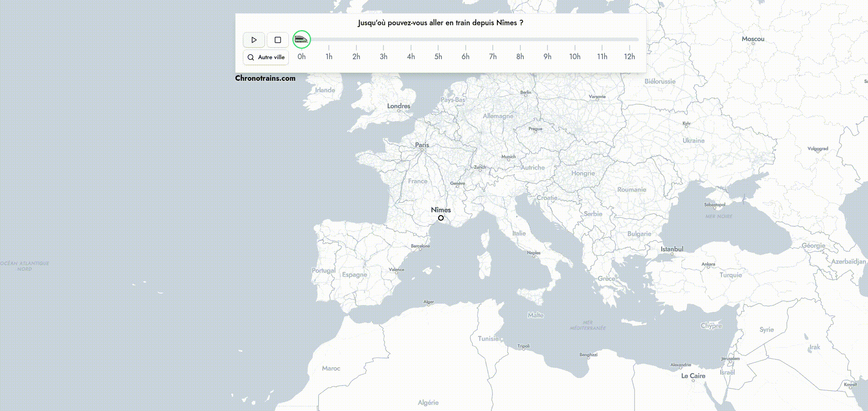Open the Autre ville city search

tap(266, 57)
